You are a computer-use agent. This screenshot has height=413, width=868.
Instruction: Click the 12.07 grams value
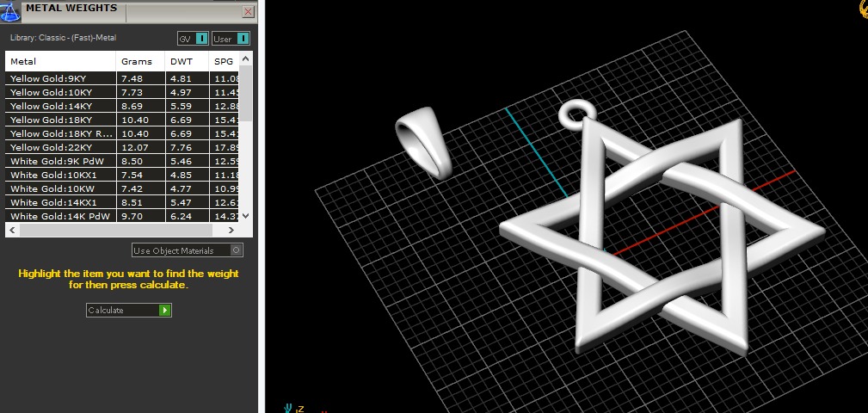[x=134, y=147]
